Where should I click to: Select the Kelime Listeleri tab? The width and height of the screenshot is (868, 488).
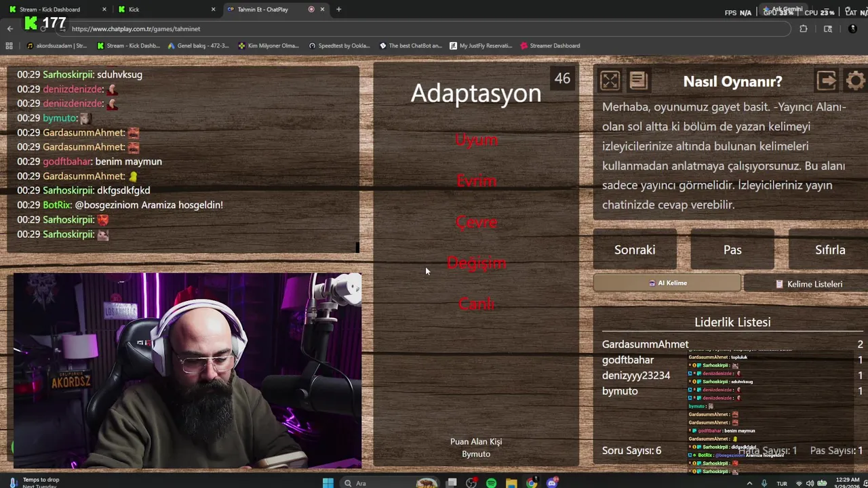click(808, 284)
